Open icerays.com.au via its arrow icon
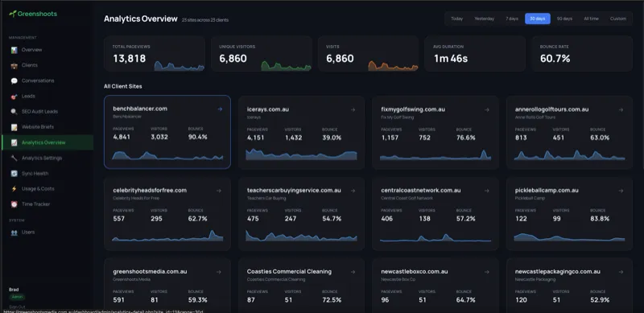 (353, 109)
